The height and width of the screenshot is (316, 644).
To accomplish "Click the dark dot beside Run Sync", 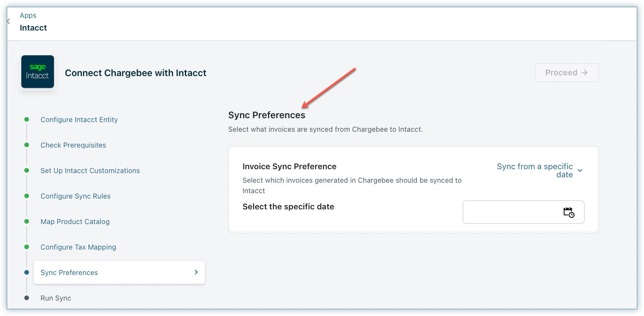I will coord(27,298).
